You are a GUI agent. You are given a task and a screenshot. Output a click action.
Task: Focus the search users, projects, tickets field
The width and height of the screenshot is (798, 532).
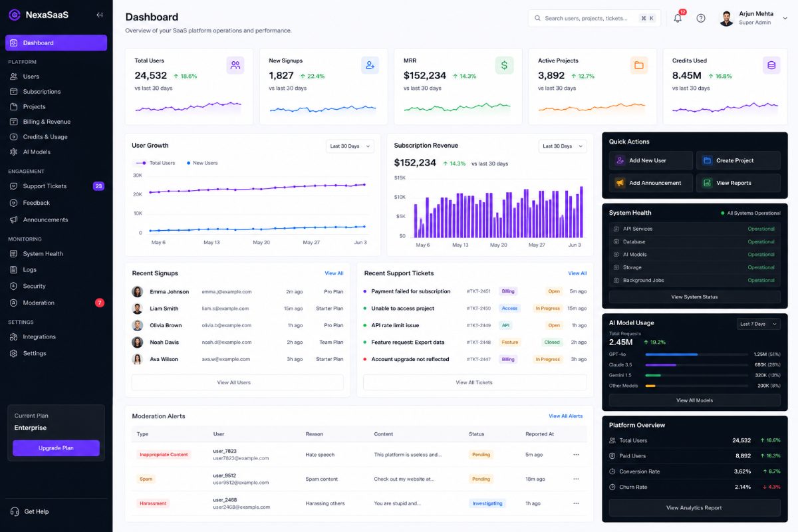[595, 18]
